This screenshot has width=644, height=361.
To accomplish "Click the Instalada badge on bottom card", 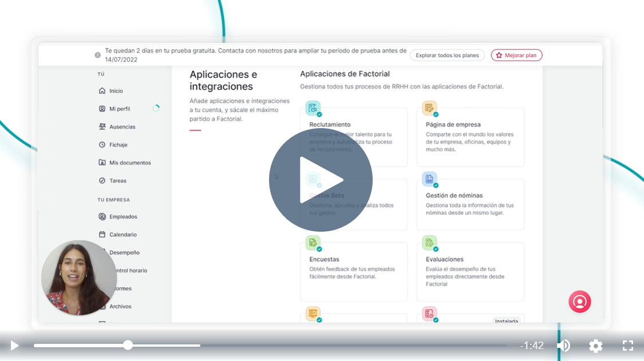I will pos(507,320).
